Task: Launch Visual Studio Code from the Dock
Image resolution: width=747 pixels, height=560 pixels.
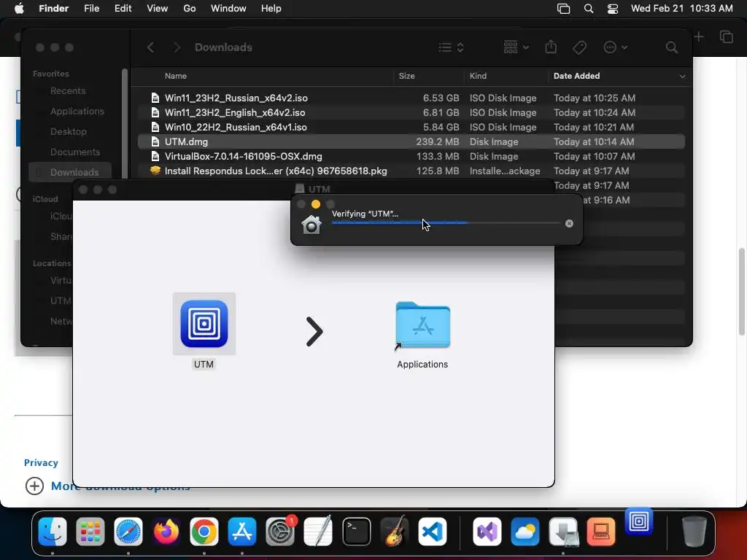Action: coord(433,532)
